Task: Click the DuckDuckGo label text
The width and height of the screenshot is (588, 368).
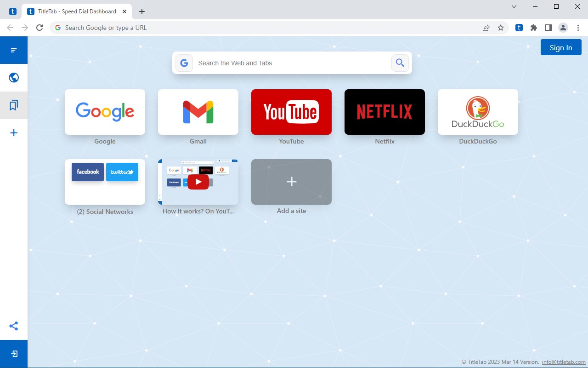Action: coord(478,141)
